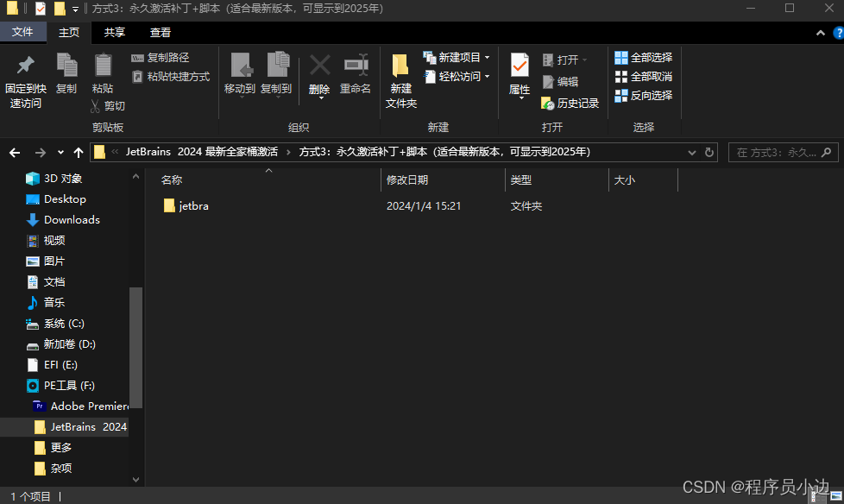Click the date 2024/1/4 15:21

(424, 205)
